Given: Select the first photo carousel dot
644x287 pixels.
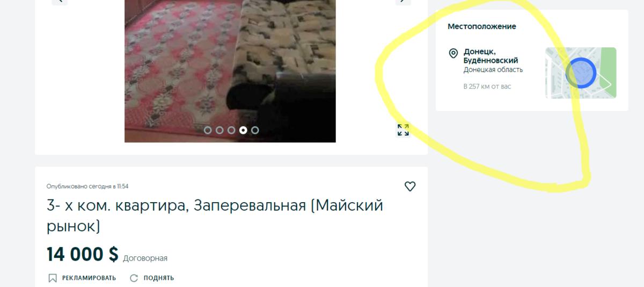Looking at the screenshot, I should click(x=208, y=130).
